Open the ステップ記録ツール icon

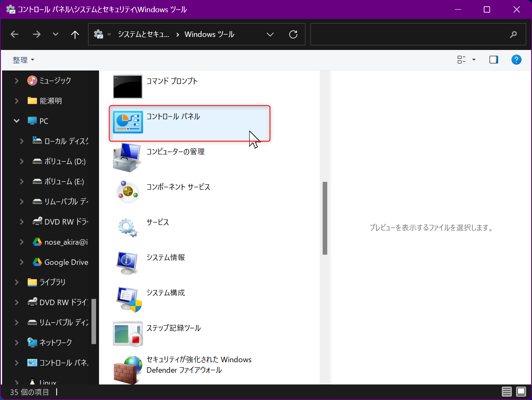[x=128, y=334]
